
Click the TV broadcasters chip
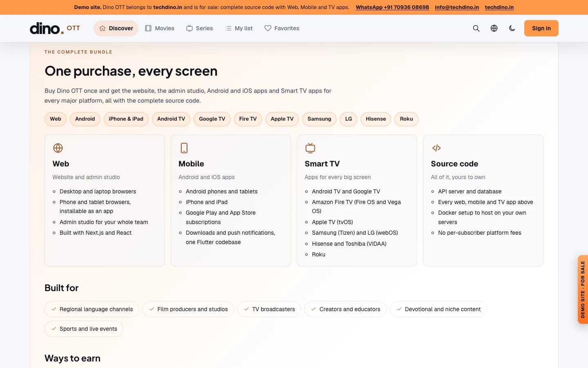pos(269,309)
